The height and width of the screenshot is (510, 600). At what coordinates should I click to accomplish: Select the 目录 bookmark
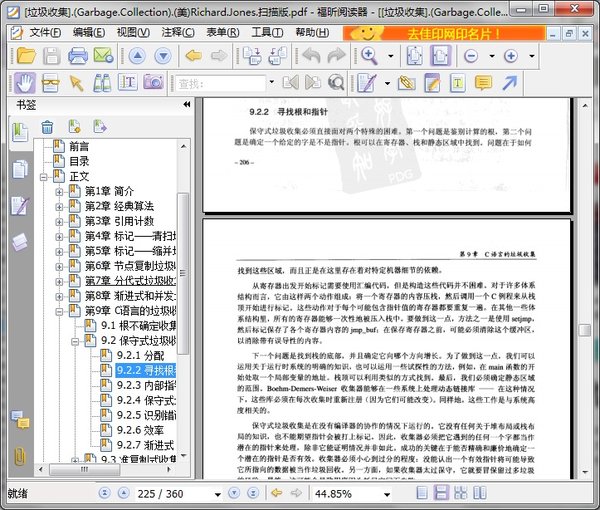coord(79,161)
